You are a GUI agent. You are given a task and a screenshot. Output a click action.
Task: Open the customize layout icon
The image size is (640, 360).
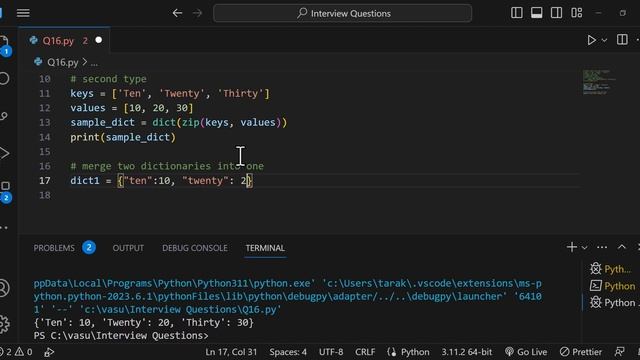click(x=577, y=13)
